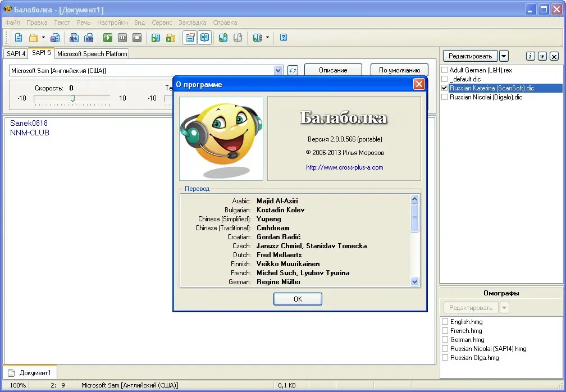
Task: Click translator name Majid Al-Asiri
Action: [277, 200]
